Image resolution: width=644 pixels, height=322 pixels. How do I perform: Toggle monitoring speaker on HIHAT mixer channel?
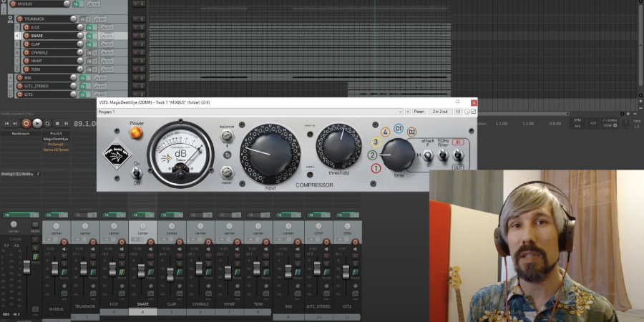238,249
